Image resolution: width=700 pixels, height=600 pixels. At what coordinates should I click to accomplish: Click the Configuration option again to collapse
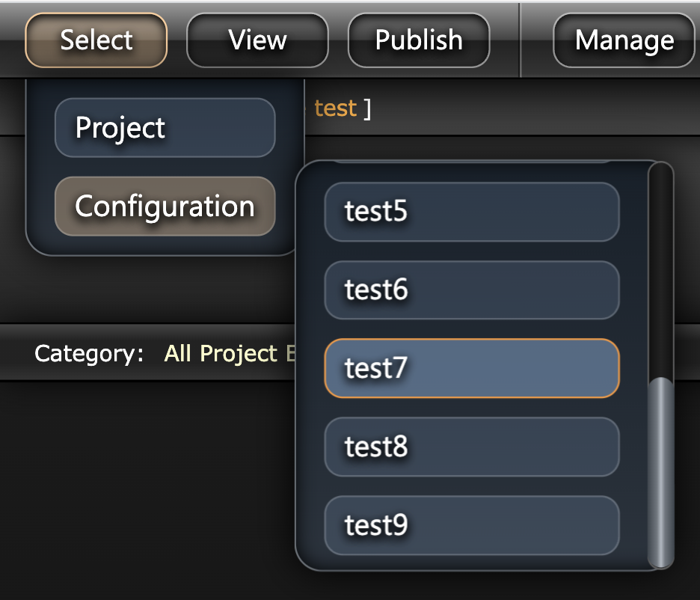pos(164,206)
